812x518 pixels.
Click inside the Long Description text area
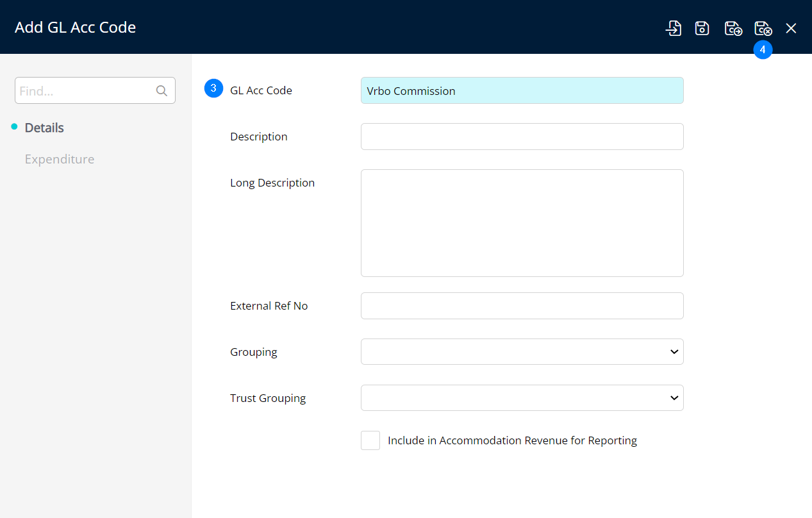click(x=522, y=223)
